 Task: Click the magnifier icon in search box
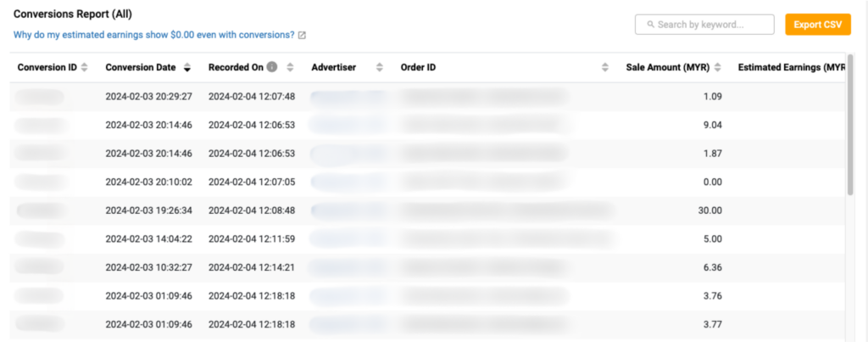pyautogui.click(x=649, y=25)
